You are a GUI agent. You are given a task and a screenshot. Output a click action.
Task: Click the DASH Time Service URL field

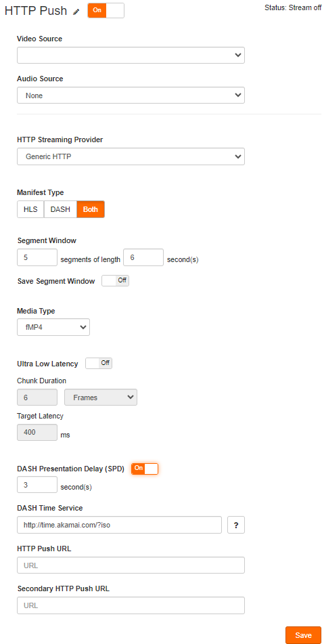(x=119, y=525)
